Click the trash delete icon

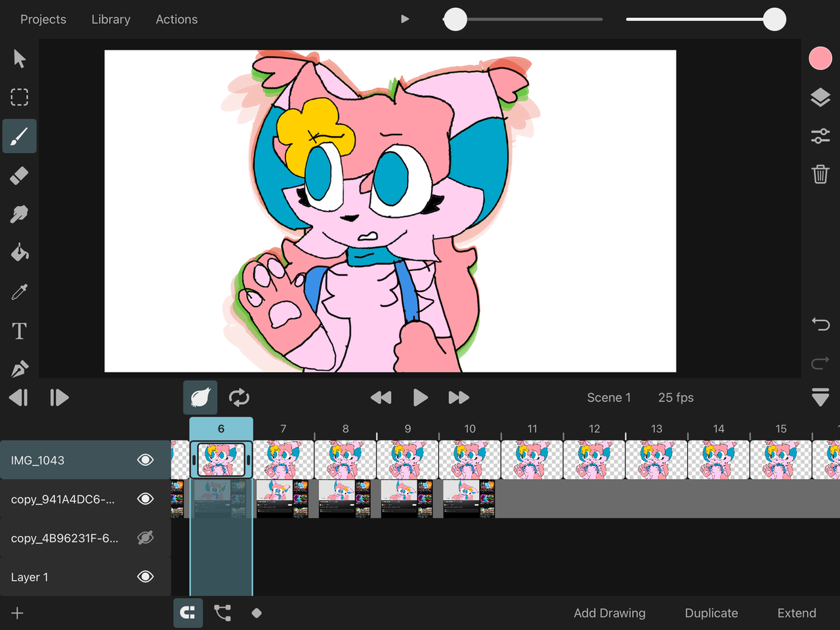(820, 174)
